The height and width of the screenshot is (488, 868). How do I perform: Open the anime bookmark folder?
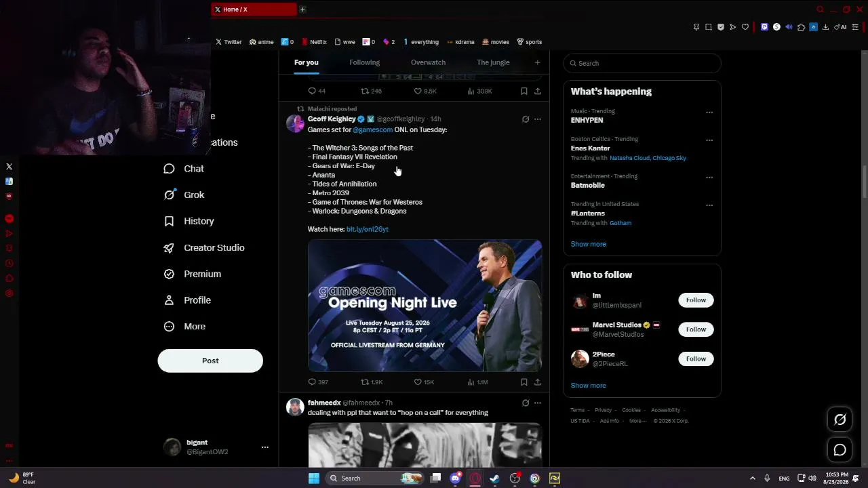[261, 42]
